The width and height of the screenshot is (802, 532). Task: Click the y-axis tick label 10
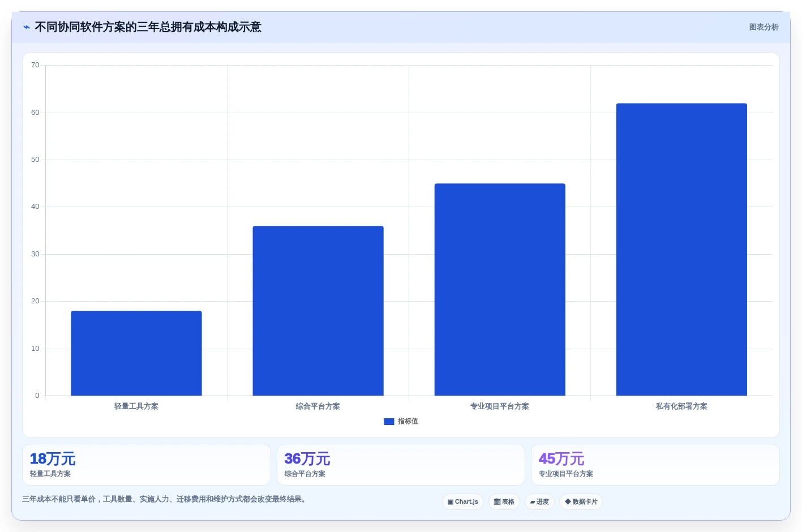pos(35,349)
